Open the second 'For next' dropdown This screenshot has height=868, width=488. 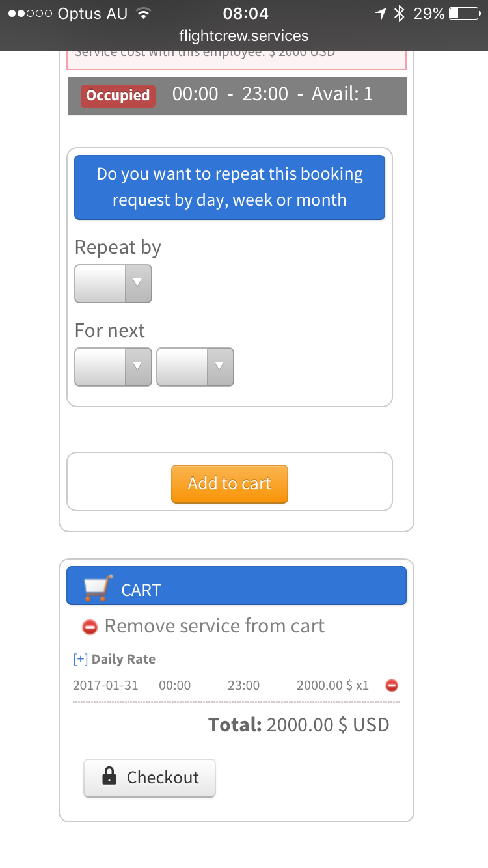coord(195,366)
